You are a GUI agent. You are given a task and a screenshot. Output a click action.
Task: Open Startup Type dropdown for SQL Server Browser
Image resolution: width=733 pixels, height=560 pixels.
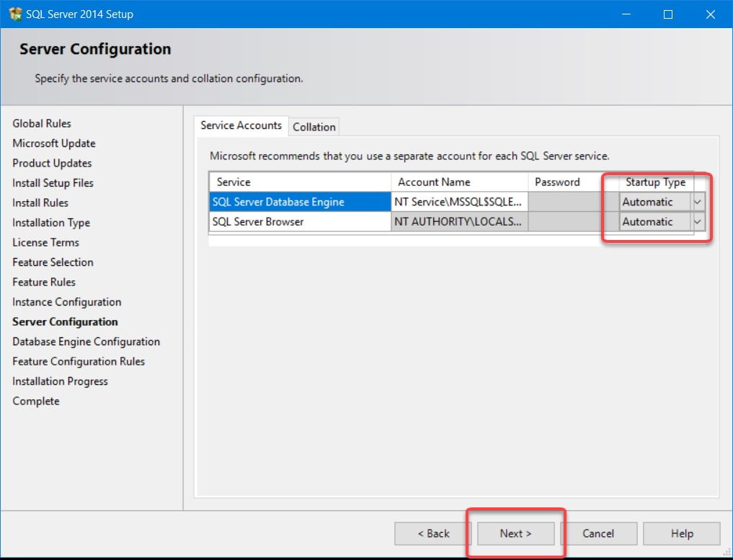(x=698, y=221)
